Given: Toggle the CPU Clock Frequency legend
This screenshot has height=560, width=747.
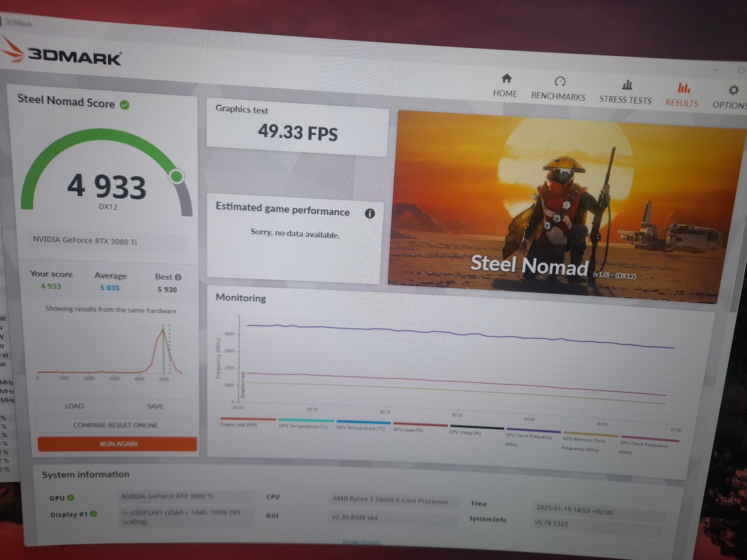Looking at the screenshot, I should pyautogui.click(x=529, y=440).
